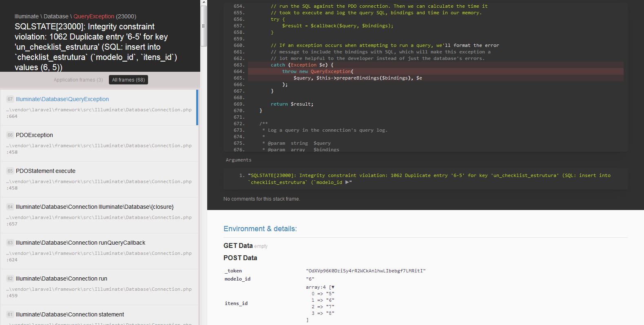Click array entry 3 => "8"
This screenshot has height=325, width=644.
[x=323, y=313]
